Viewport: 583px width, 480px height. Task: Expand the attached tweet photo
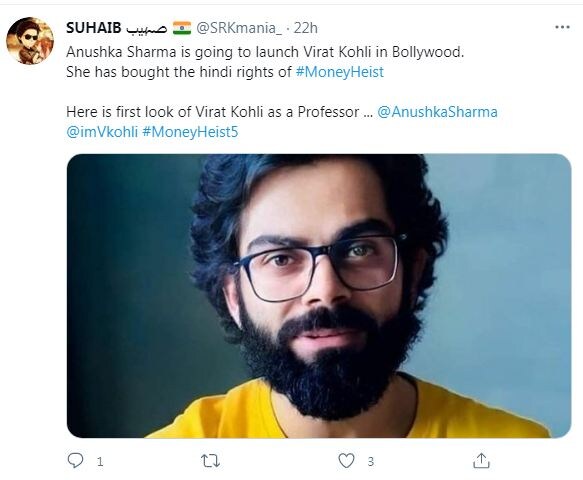[319, 296]
